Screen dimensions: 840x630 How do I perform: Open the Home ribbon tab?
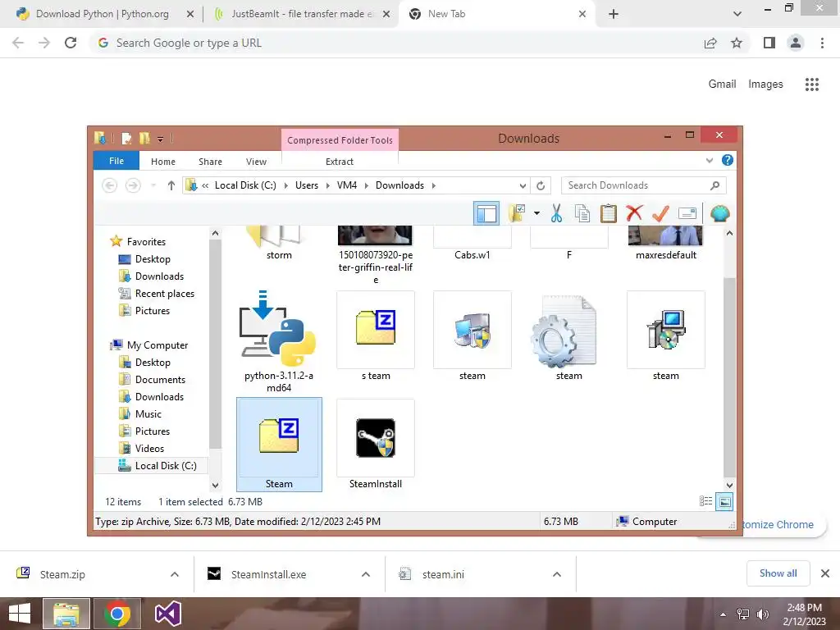coord(163,162)
